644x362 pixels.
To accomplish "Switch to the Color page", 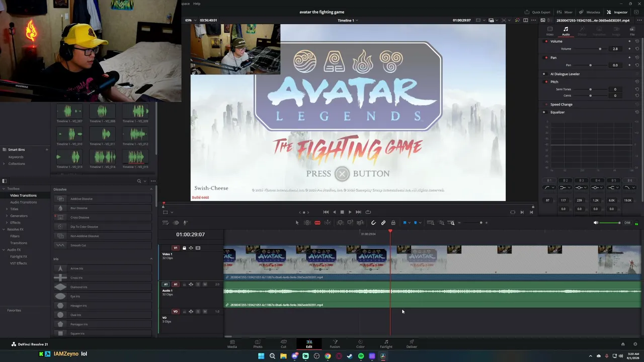I will point(360,344).
